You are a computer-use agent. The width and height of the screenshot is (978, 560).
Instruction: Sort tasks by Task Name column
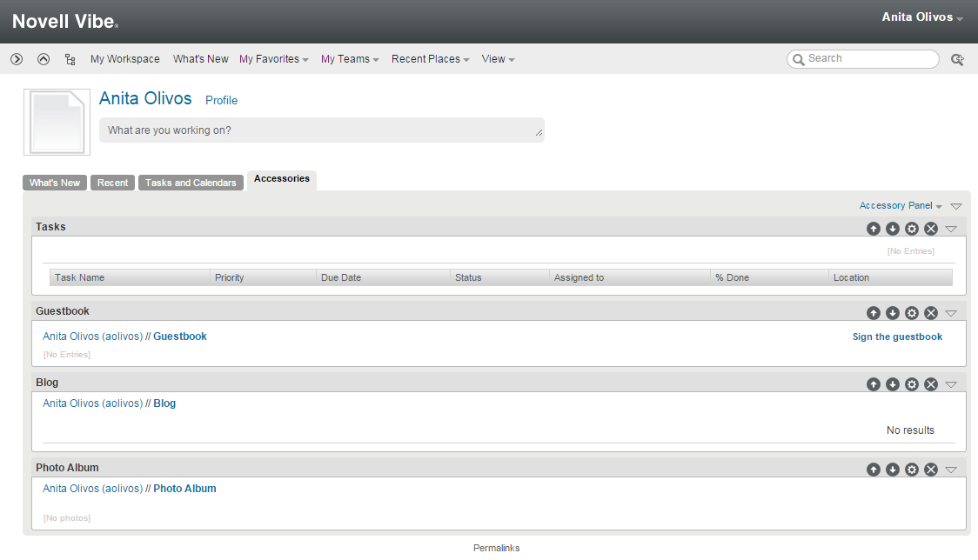pyautogui.click(x=130, y=277)
